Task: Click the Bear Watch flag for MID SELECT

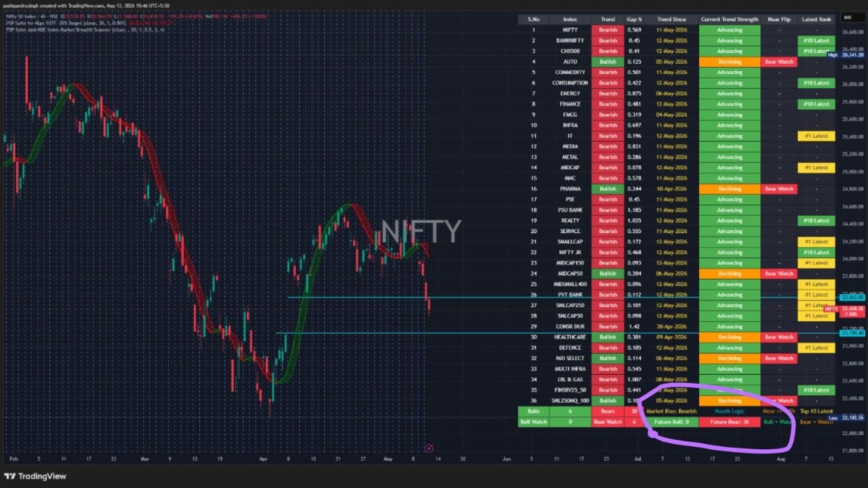Action: coord(779,359)
